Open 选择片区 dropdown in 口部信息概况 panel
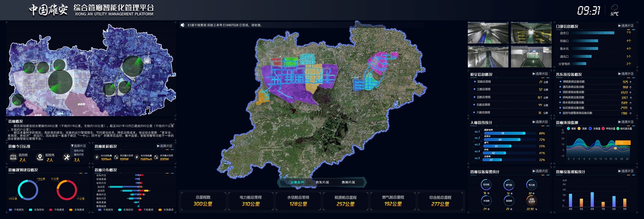The width and height of the screenshot is (644, 219). tap(626, 26)
